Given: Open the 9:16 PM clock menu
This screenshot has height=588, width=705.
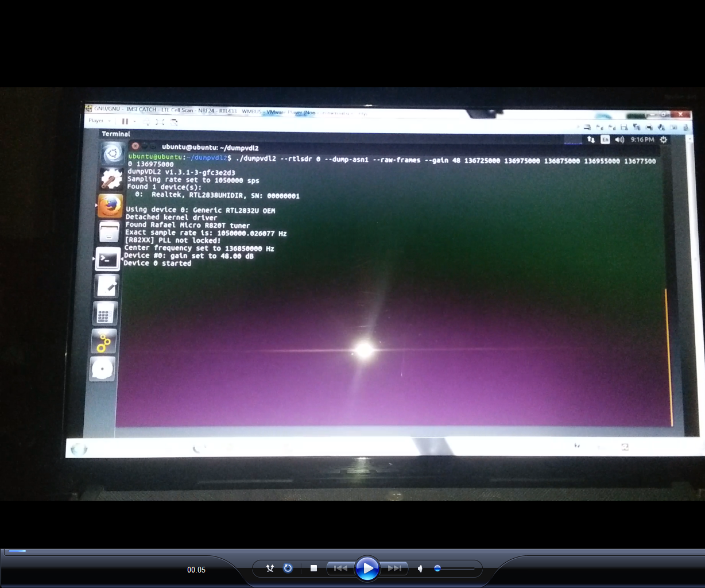Looking at the screenshot, I should (642, 140).
